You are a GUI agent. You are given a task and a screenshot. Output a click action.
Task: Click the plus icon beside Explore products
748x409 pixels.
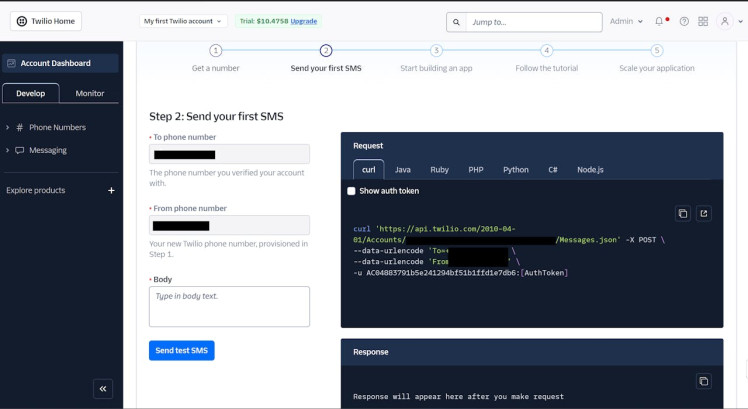click(x=111, y=190)
